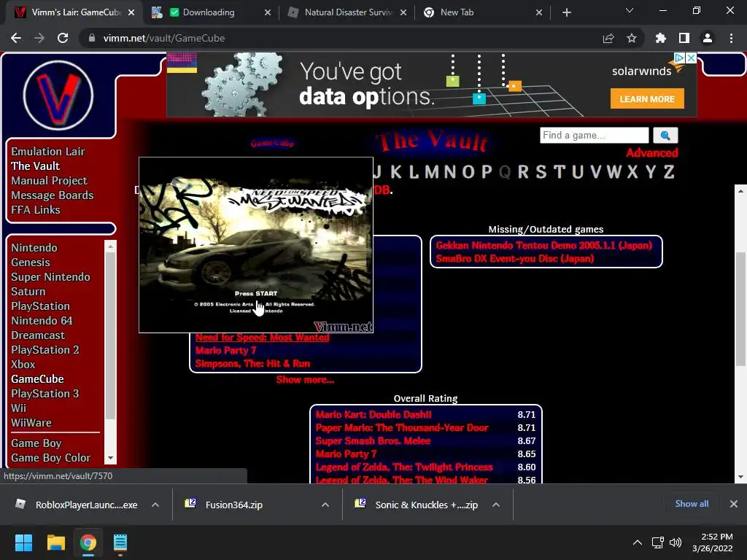Screen dimensions: 747x560
Task: Close the Vimm's Lair GameCube tab
Action: tap(131, 12)
